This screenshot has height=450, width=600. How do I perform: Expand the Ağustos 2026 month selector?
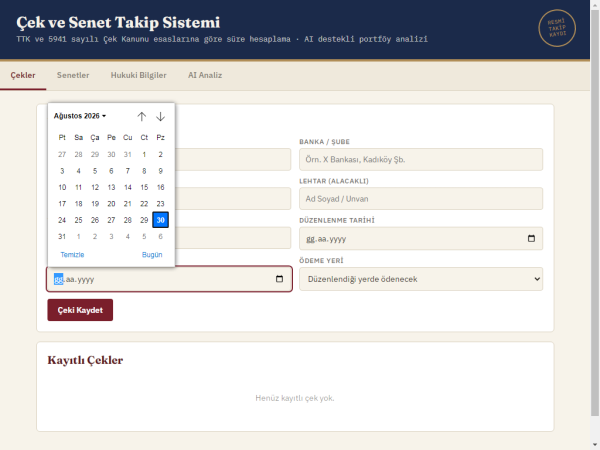coord(80,116)
